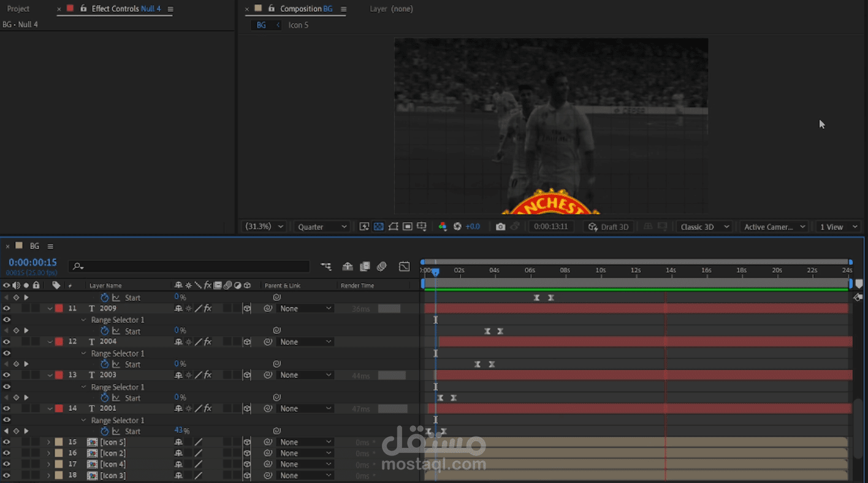This screenshot has width=868, height=483.
Task: Expand the Icon 5 layer properties
Action: pyautogui.click(x=48, y=442)
